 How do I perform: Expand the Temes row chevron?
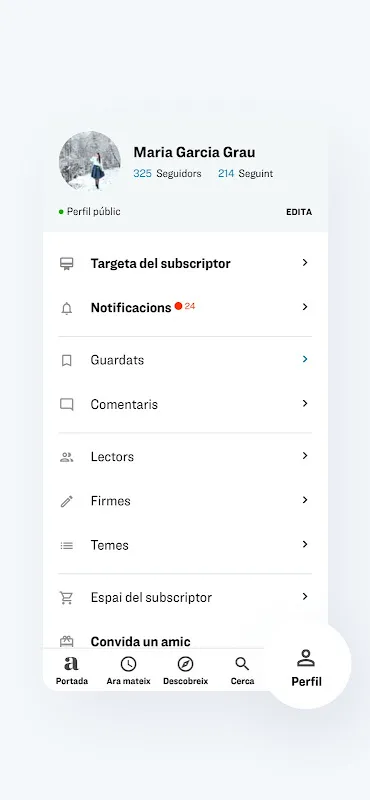(305, 544)
